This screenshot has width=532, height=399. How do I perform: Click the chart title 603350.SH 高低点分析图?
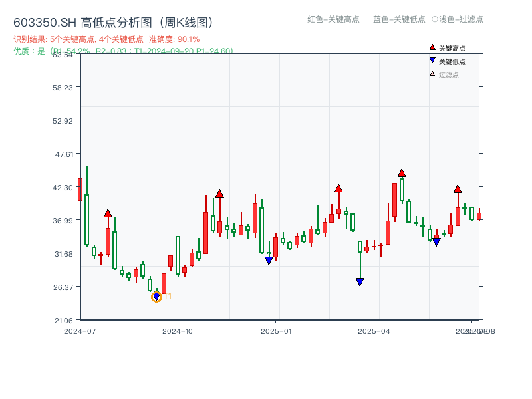click(113, 21)
